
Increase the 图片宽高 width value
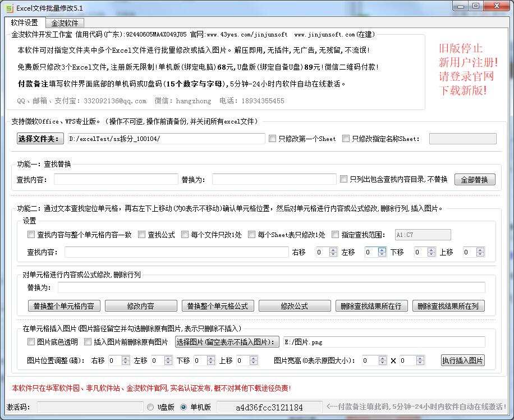point(382,358)
